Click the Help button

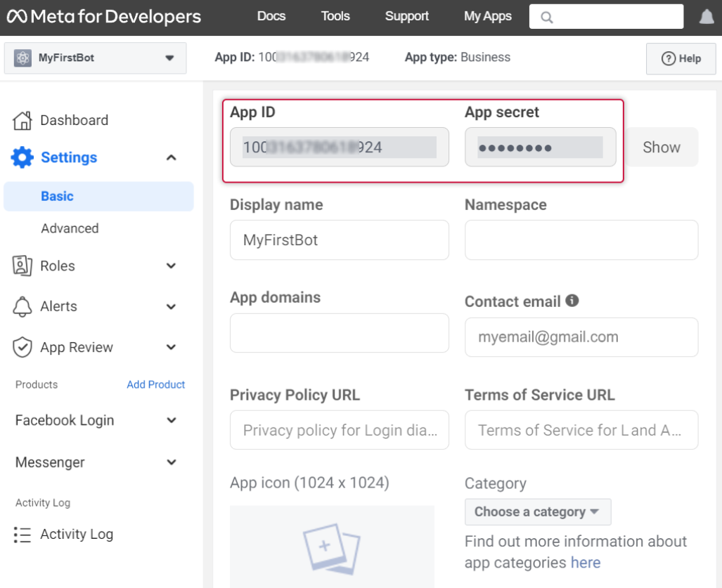[x=681, y=59]
